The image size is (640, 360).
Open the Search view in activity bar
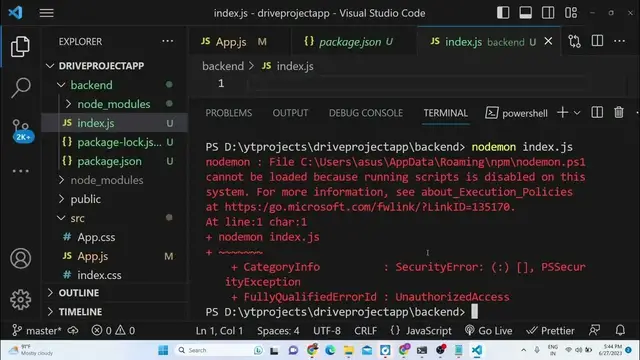tap(20, 88)
